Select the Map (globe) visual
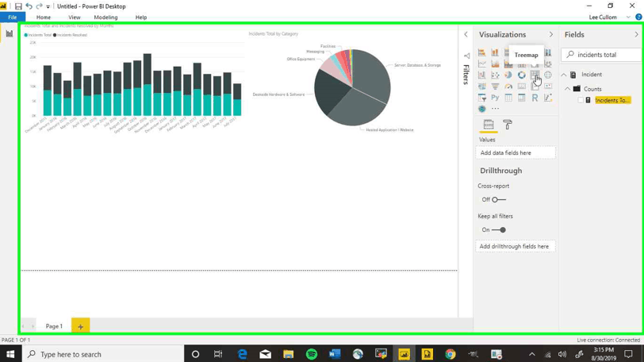644x362 pixels. (548, 75)
